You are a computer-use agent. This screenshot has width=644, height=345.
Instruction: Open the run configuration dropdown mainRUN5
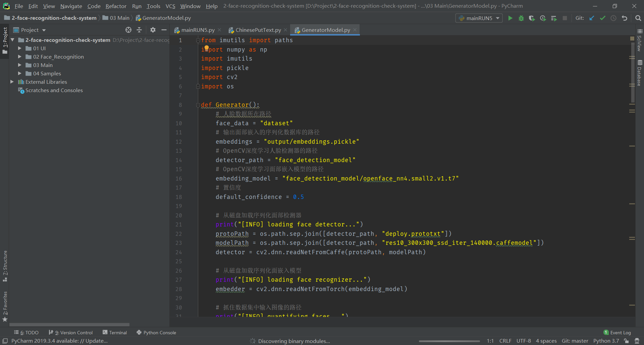pos(479,18)
